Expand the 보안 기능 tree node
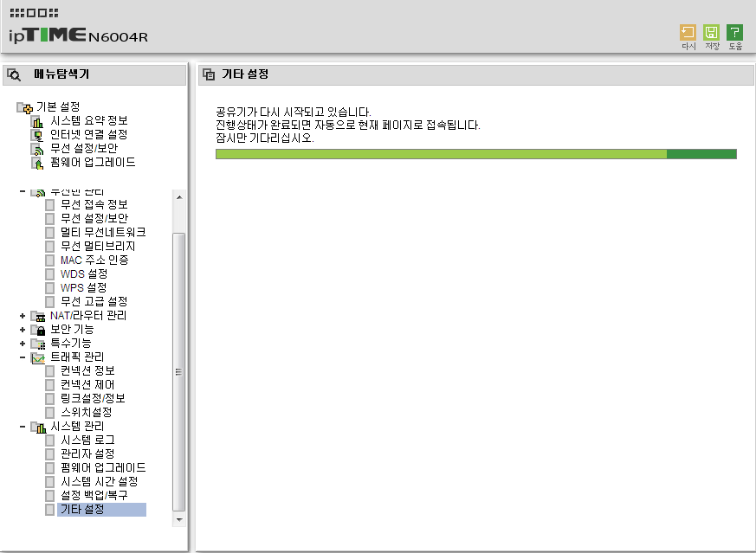 [x=23, y=330]
